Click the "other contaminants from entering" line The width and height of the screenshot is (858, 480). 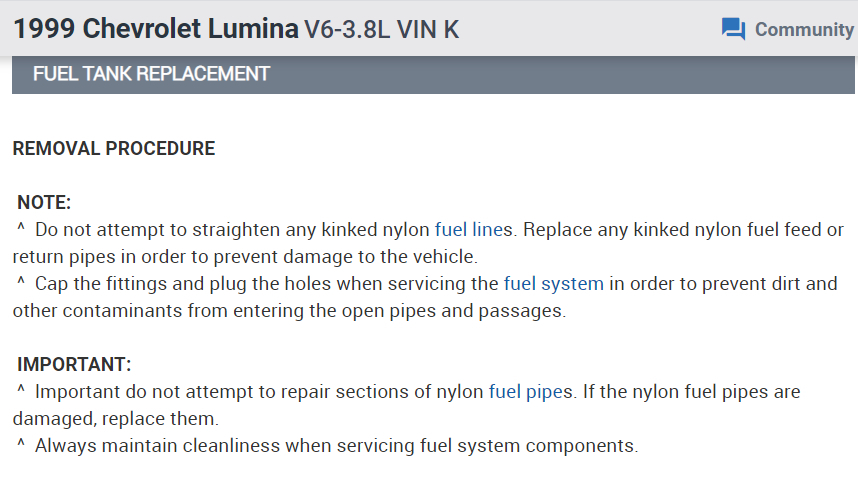[x=289, y=310]
